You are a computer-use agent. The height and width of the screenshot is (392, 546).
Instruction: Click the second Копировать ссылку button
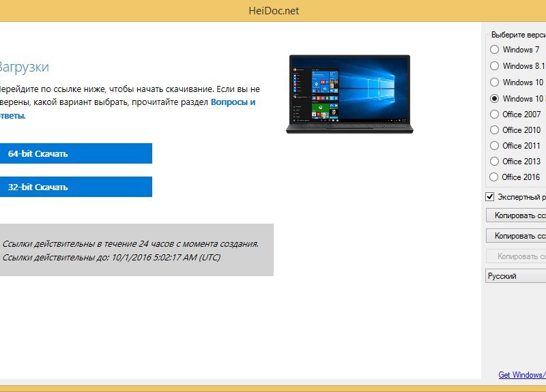click(516, 236)
